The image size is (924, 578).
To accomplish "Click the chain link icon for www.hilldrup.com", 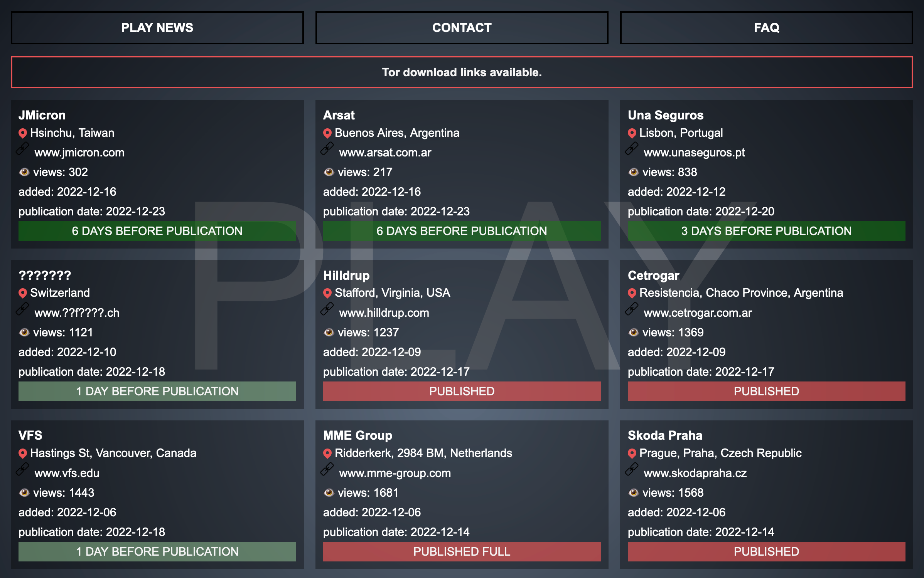I will click(x=327, y=309).
